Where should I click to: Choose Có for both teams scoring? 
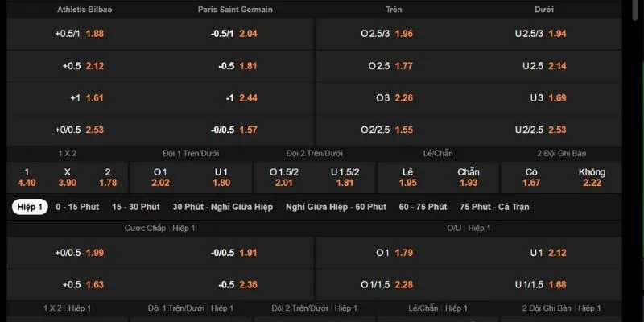pyautogui.click(x=531, y=177)
